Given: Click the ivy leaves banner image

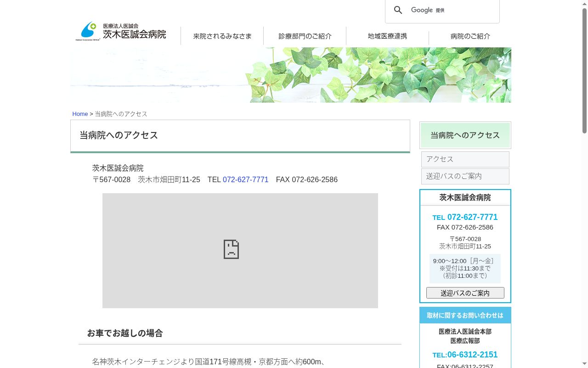Looking at the screenshot, I should 291,75.
